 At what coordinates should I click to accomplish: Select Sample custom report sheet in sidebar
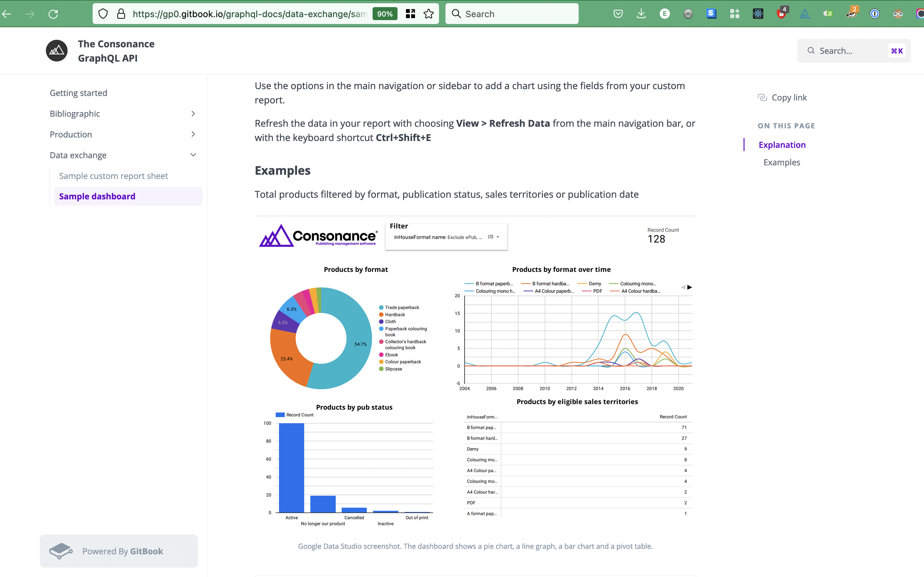point(114,175)
